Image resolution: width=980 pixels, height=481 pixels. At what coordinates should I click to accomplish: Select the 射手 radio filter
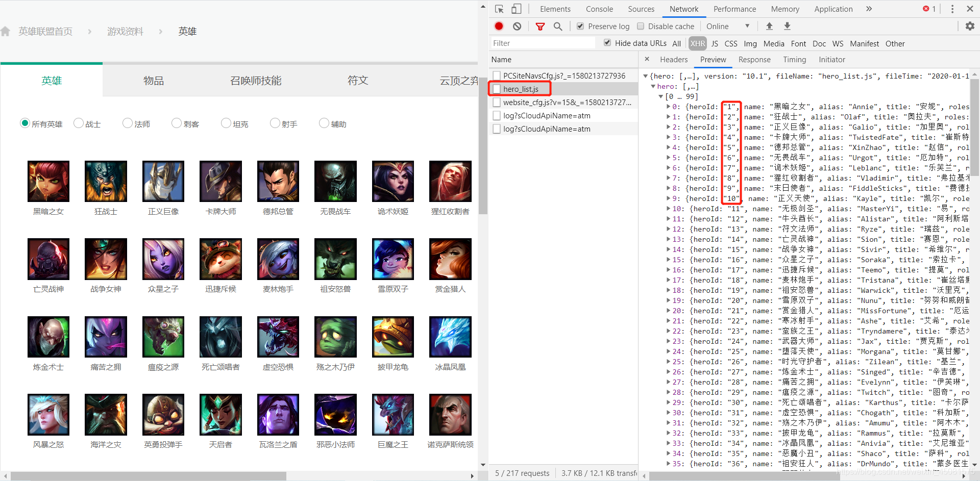tap(275, 123)
